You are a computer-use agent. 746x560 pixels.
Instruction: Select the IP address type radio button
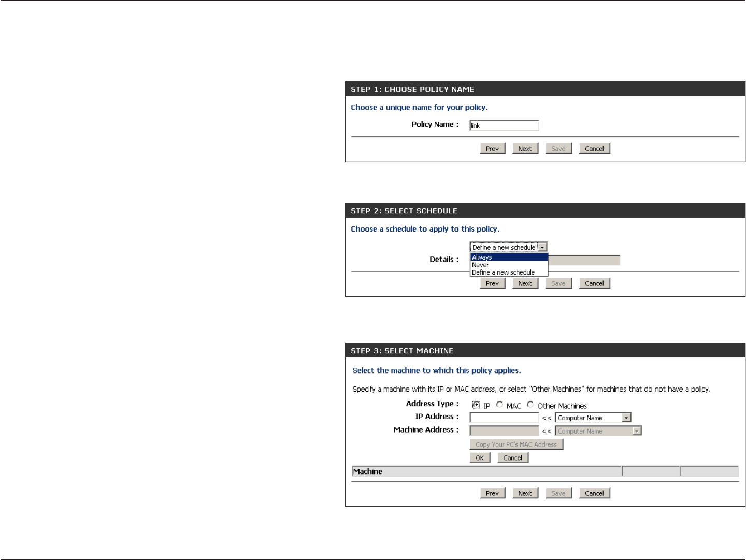tap(476, 405)
